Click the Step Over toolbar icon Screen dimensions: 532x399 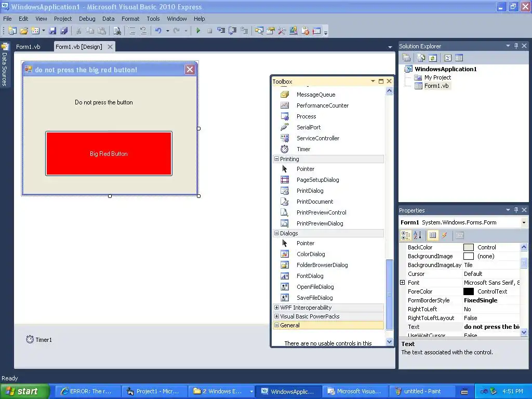[233, 31]
